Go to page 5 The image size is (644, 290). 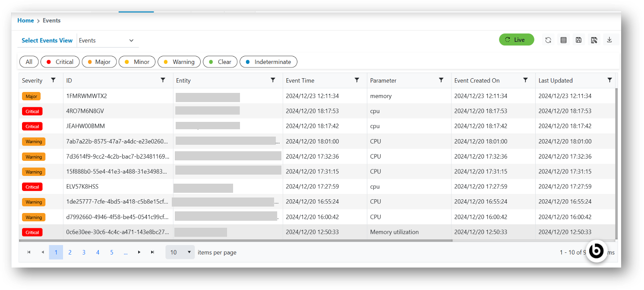coord(111,252)
